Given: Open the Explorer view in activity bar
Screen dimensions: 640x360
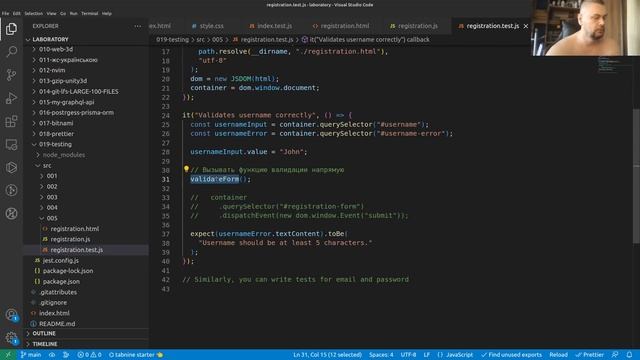Looking at the screenshot, I should click(11, 29).
